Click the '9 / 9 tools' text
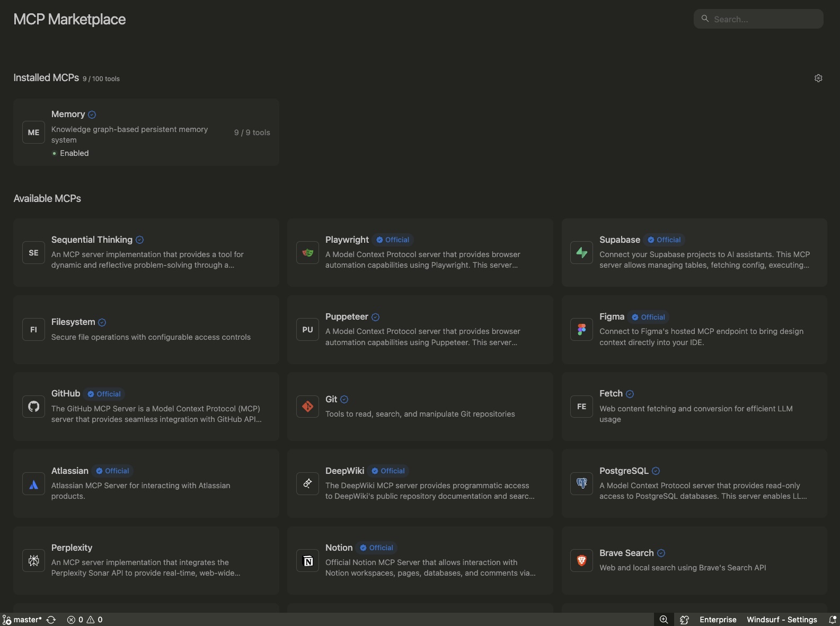This screenshot has height=626, width=840. 252,133
